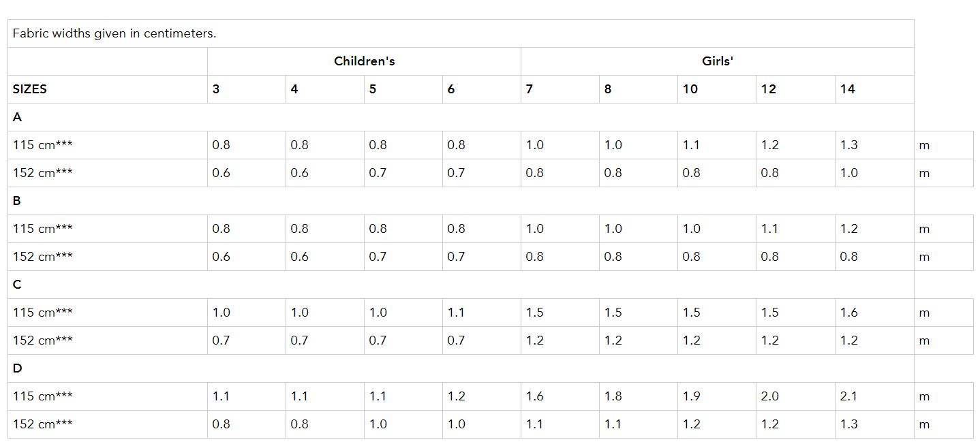Click the fabric widths note text

[114, 33]
